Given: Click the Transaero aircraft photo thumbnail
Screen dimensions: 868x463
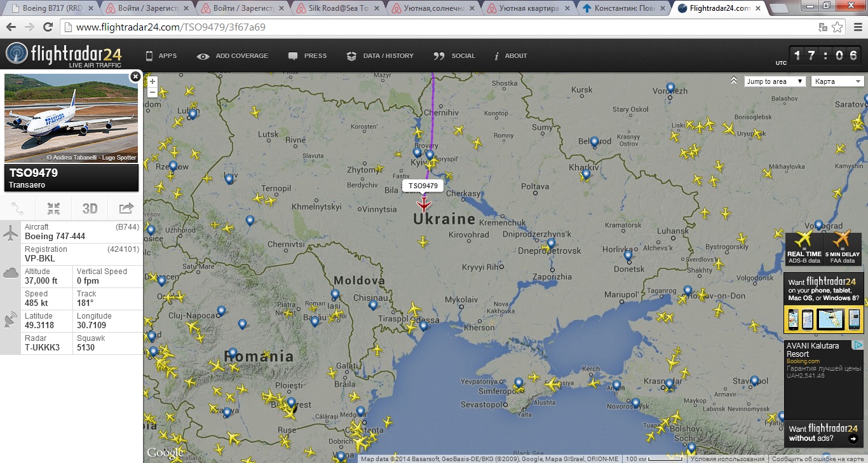Looking at the screenshot, I should click(x=71, y=118).
